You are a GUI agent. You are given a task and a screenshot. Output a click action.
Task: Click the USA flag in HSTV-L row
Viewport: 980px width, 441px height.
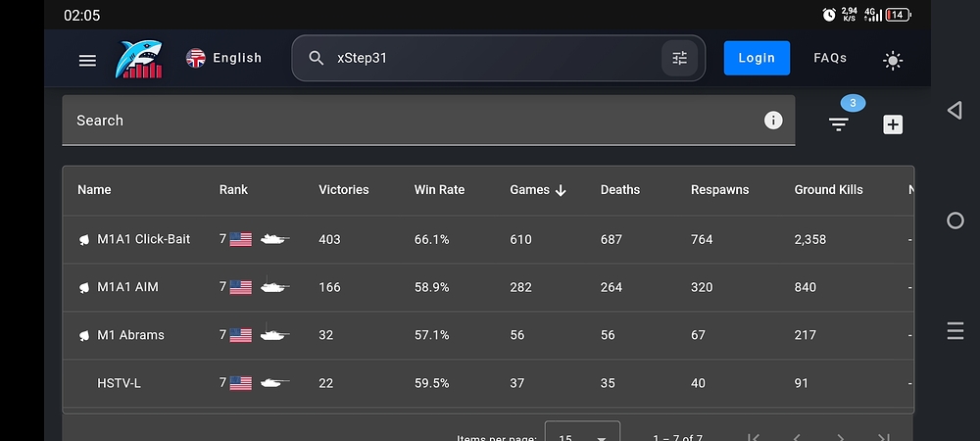241,383
